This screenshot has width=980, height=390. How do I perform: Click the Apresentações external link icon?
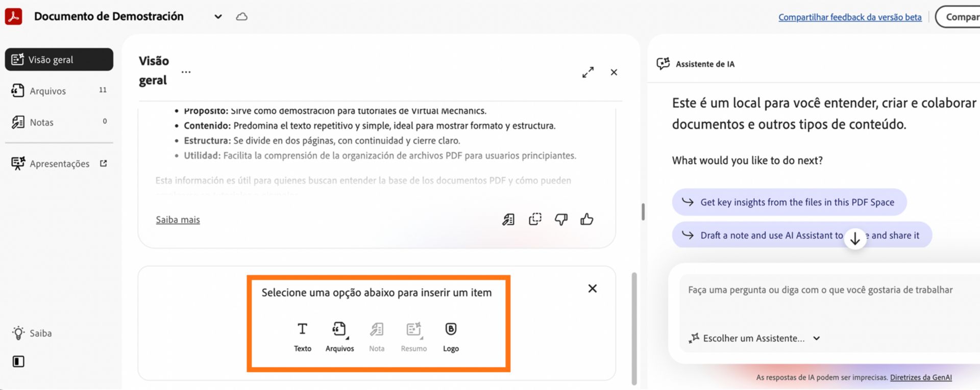click(x=104, y=164)
